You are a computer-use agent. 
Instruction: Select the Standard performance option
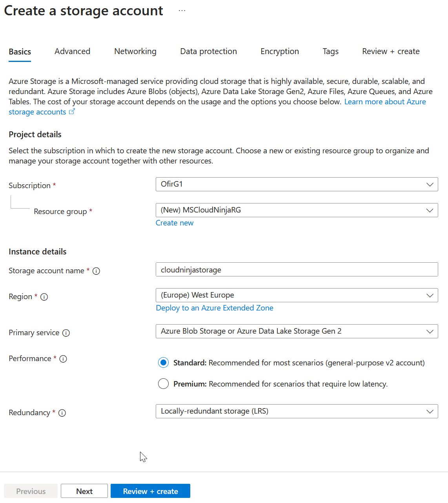pyautogui.click(x=163, y=363)
